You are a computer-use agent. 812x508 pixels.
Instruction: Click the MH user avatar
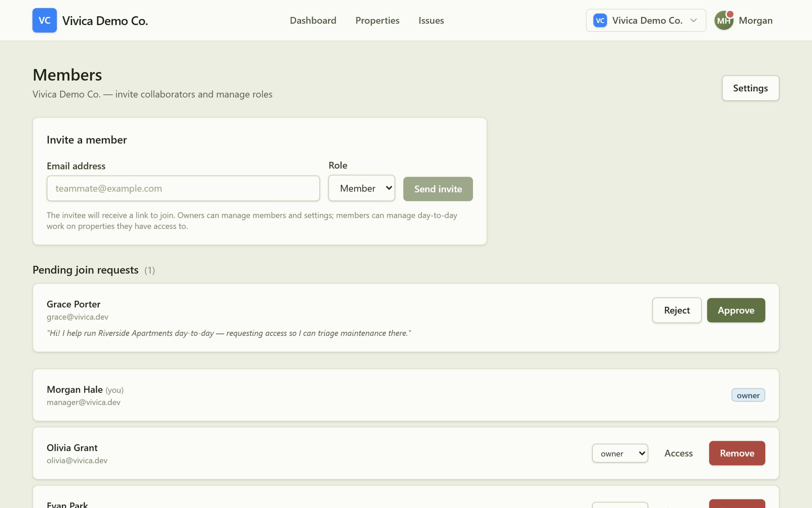pos(724,20)
